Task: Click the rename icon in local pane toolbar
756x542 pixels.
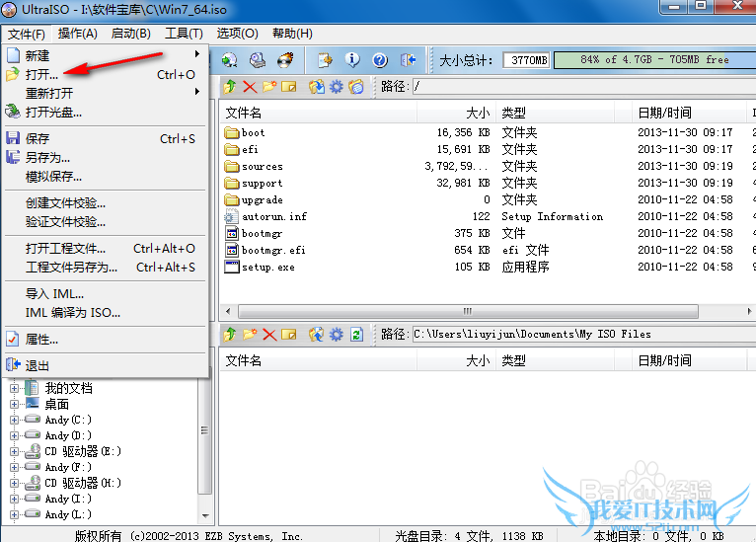Action: (289, 334)
